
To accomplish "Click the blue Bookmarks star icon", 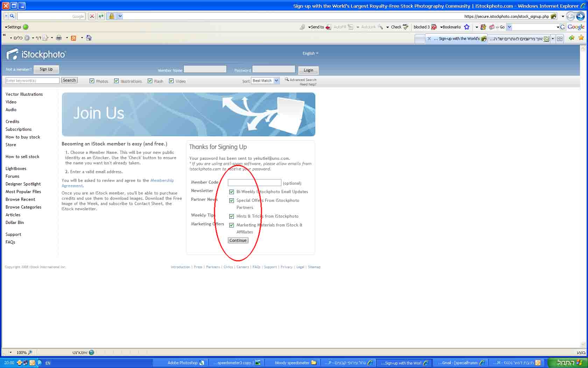I will point(467,27).
